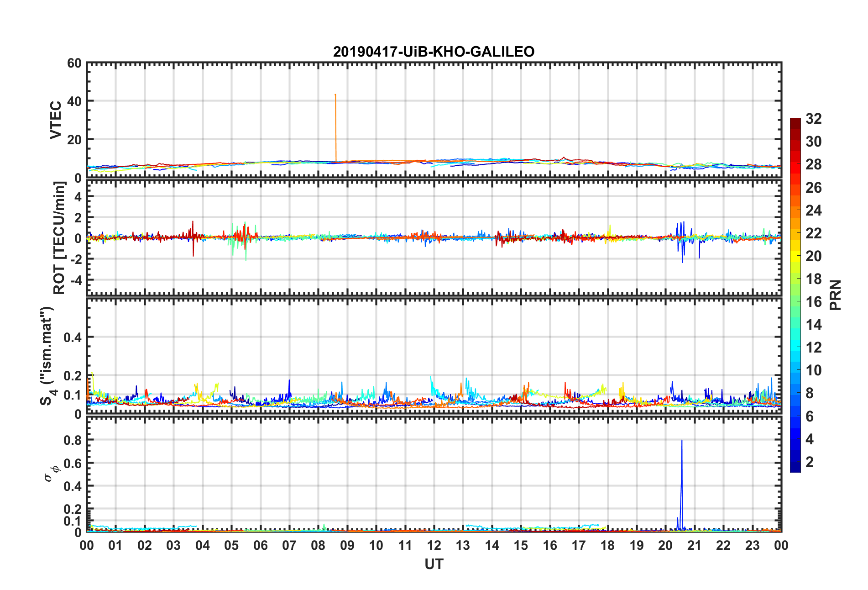Screen dimensions: 868x590
Task: Click colorbar tick label 2
Action: pyautogui.click(x=810, y=462)
